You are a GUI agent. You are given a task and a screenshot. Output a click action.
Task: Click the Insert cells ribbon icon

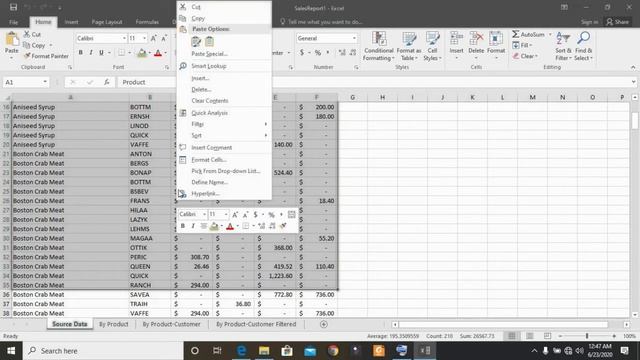point(456,39)
